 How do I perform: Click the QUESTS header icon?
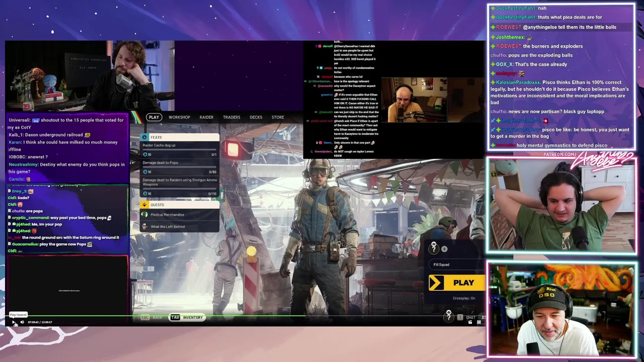[x=144, y=205]
